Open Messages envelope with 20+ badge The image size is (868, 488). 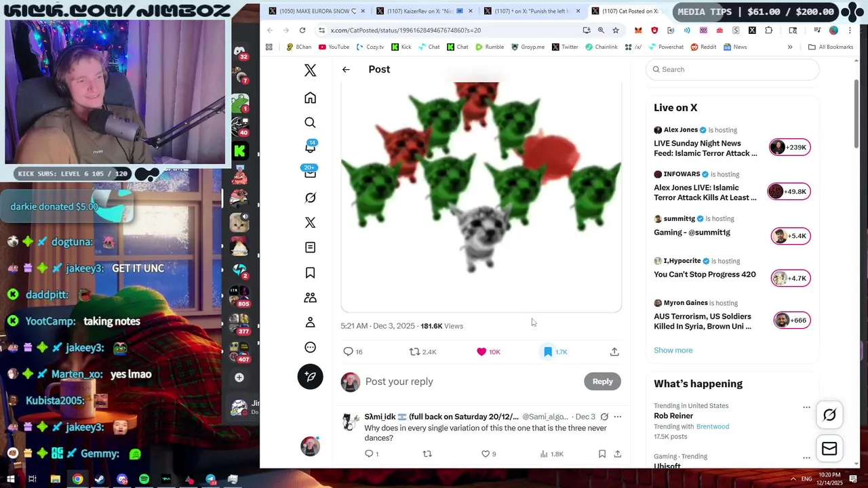pyautogui.click(x=310, y=173)
